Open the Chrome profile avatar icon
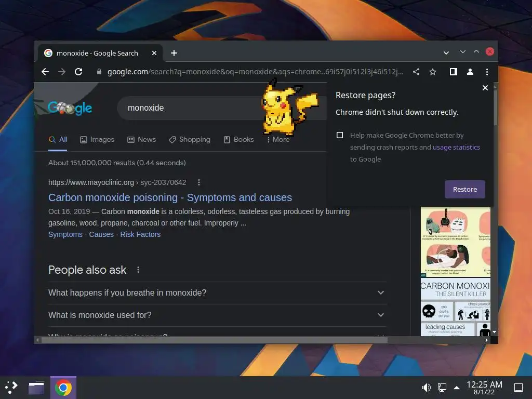 [x=470, y=72]
